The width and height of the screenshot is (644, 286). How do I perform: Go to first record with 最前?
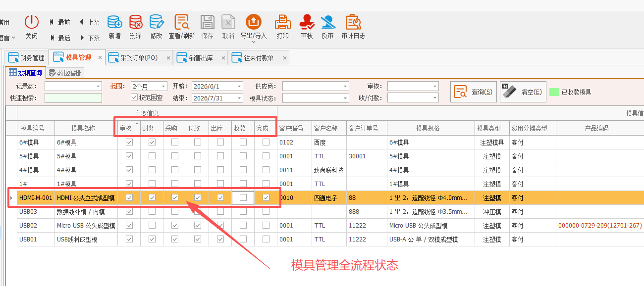click(x=60, y=22)
